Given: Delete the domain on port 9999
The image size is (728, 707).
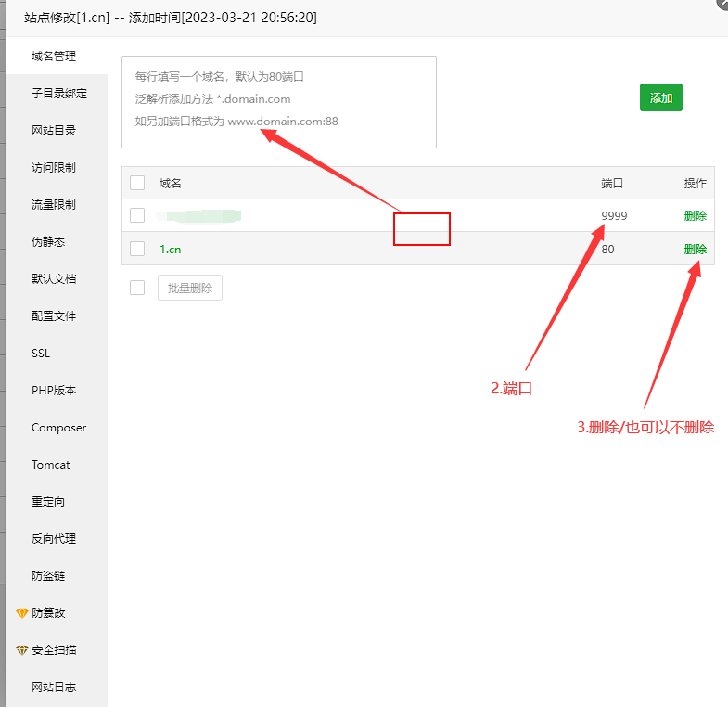Looking at the screenshot, I should coord(695,215).
